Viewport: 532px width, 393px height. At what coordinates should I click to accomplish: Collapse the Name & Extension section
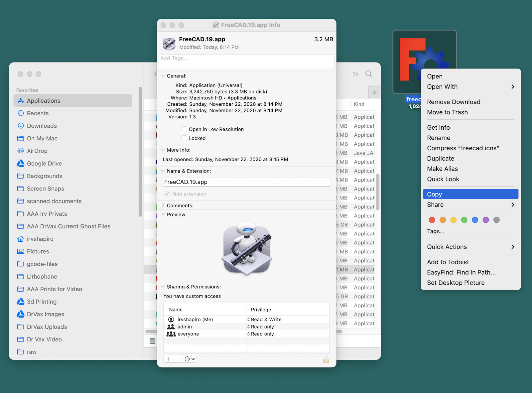[163, 171]
